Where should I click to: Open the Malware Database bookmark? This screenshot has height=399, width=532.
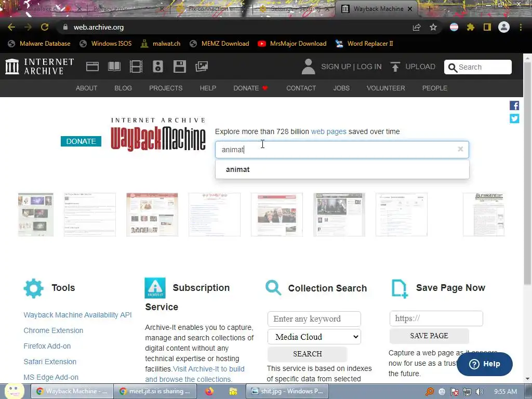click(39, 44)
